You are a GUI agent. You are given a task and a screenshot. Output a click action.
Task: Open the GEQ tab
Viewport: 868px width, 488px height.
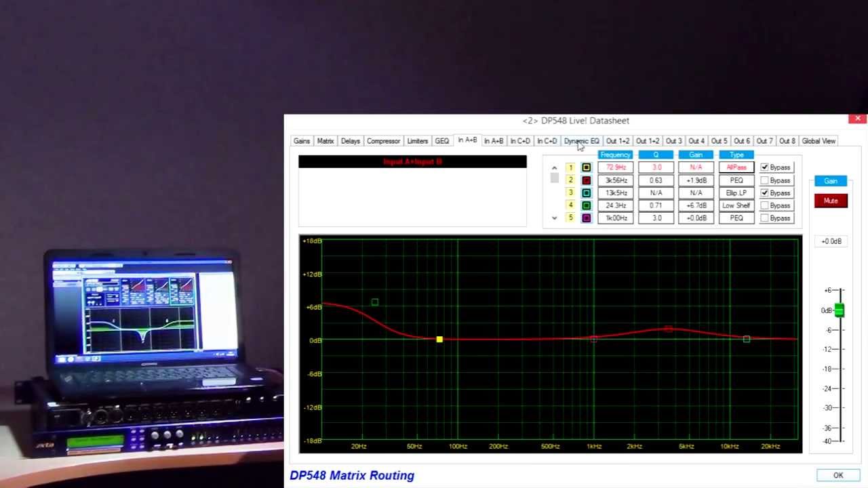pos(442,141)
